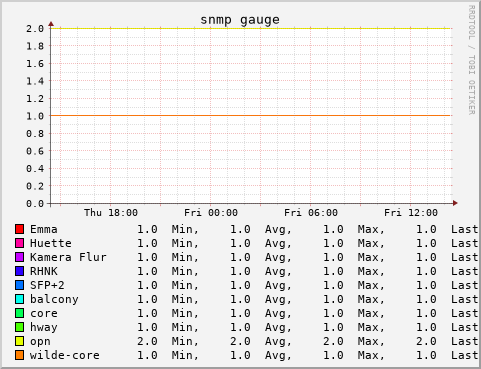Click the Fri 12:00 time axis label
This screenshot has height=369, width=481.
pyautogui.click(x=411, y=213)
